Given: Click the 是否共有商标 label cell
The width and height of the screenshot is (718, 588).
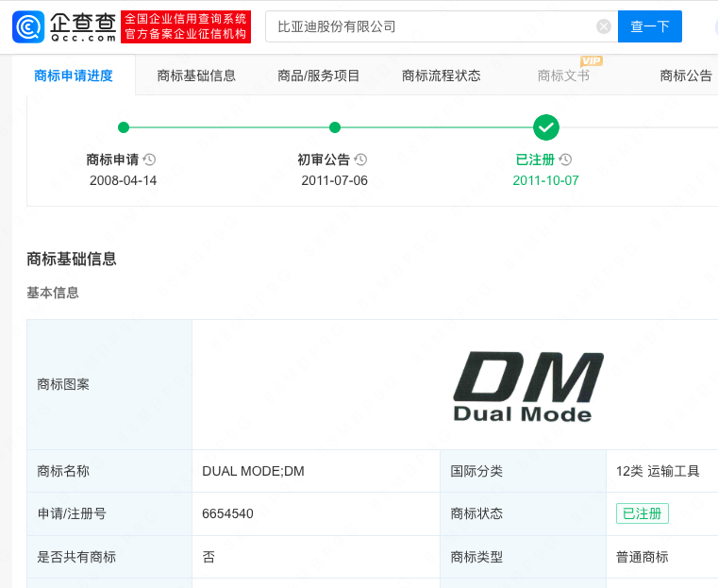Looking at the screenshot, I should (109, 557).
